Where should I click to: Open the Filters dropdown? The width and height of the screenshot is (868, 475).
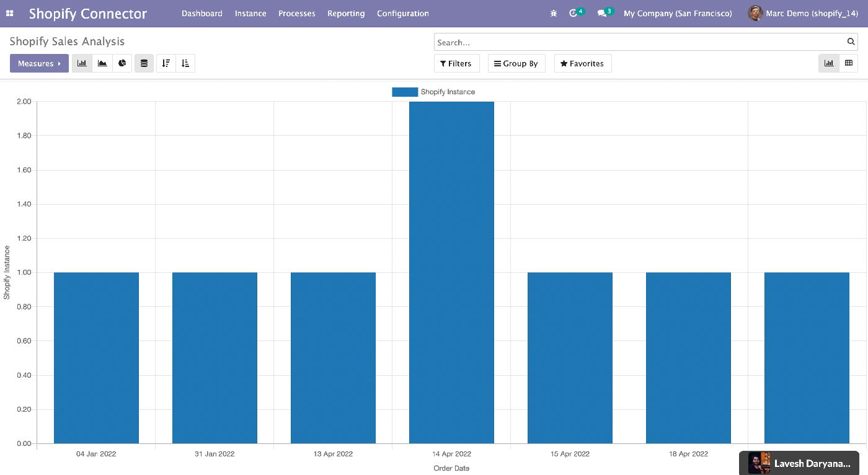tap(456, 63)
